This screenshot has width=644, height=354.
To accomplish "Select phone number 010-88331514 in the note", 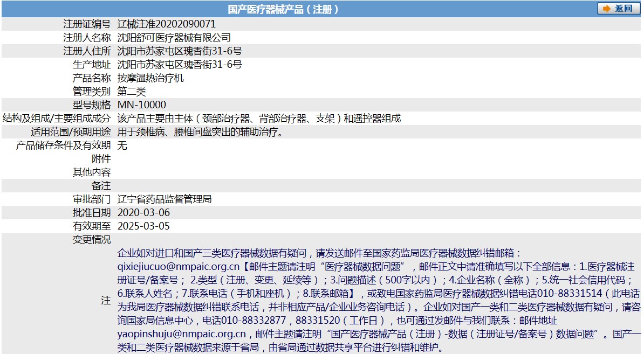I will [570, 294].
